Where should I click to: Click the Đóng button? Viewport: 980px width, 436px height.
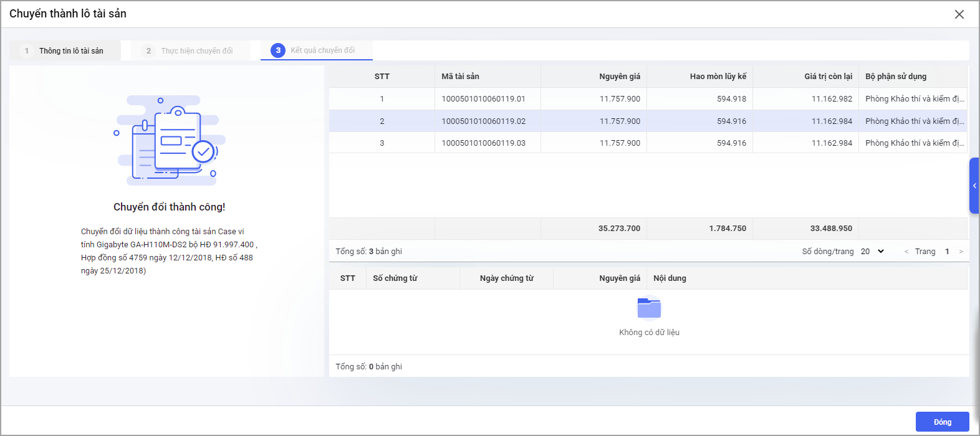coord(942,422)
